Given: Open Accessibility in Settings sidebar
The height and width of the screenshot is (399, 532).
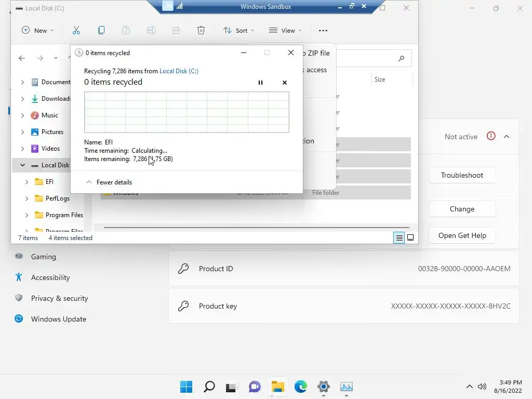Looking at the screenshot, I should pos(50,277).
